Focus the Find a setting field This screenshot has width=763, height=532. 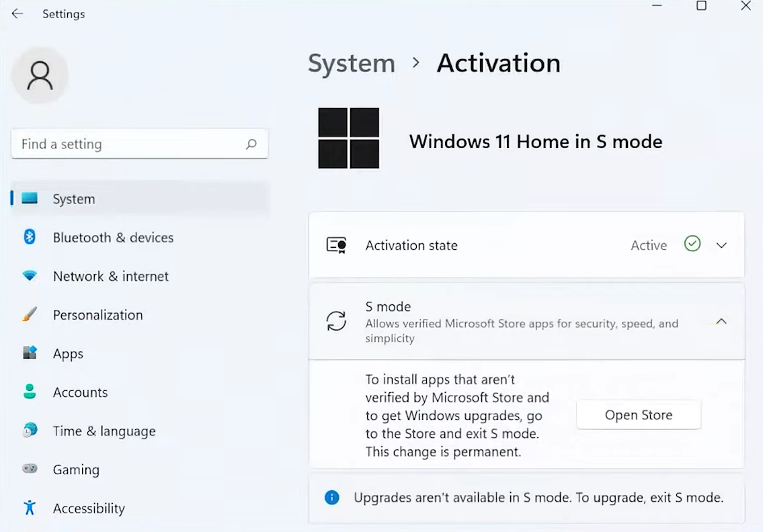[x=140, y=144]
